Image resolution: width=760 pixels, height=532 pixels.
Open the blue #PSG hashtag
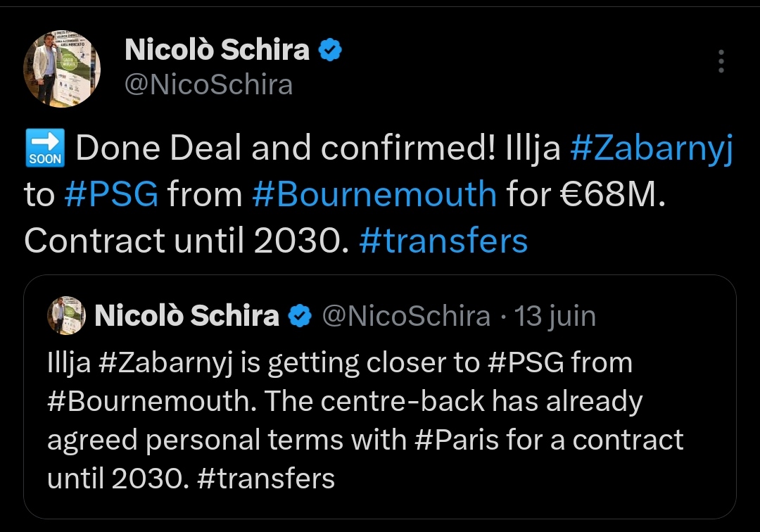111,194
